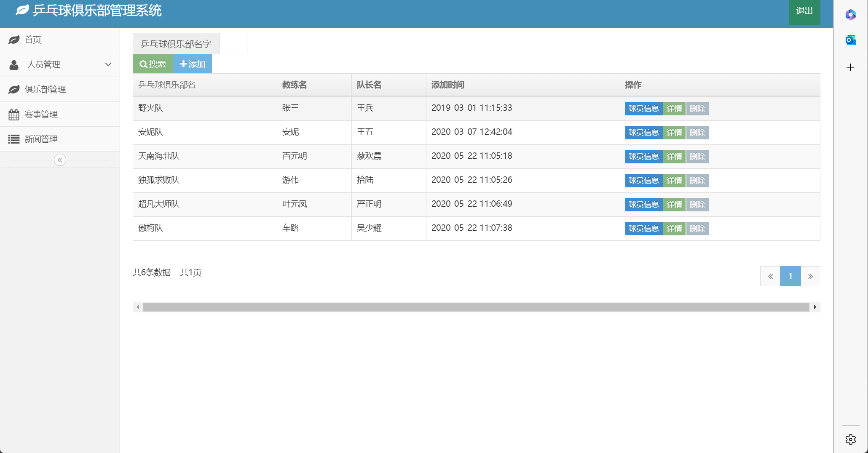
Task: Click 详情 for 安妮队
Action: coord(674,132)
